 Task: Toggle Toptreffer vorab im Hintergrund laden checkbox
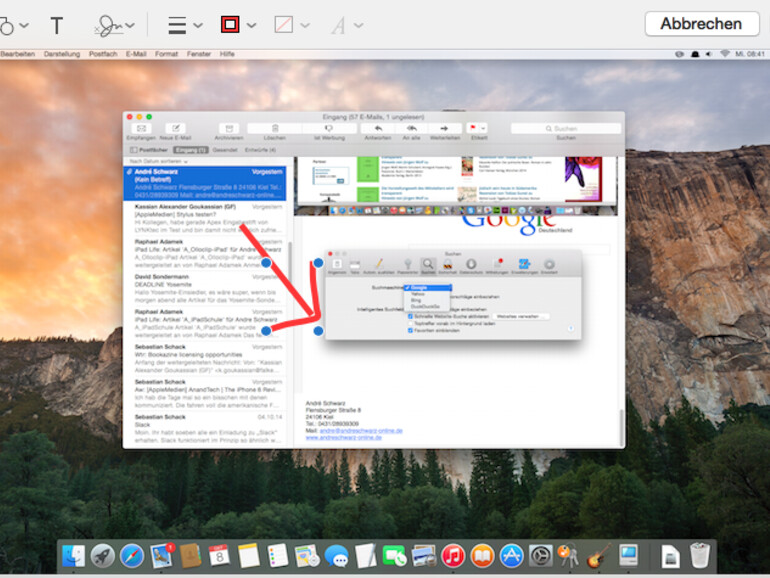411,324
